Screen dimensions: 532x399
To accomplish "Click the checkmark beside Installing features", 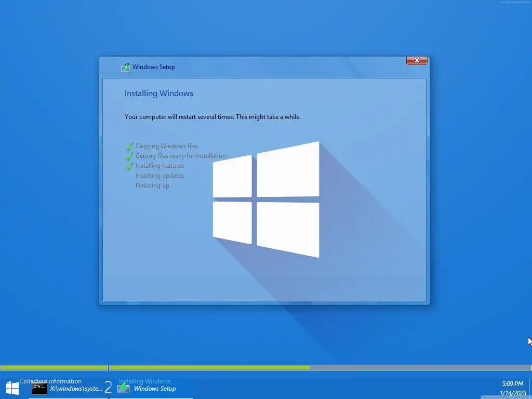I will point(129,166).
